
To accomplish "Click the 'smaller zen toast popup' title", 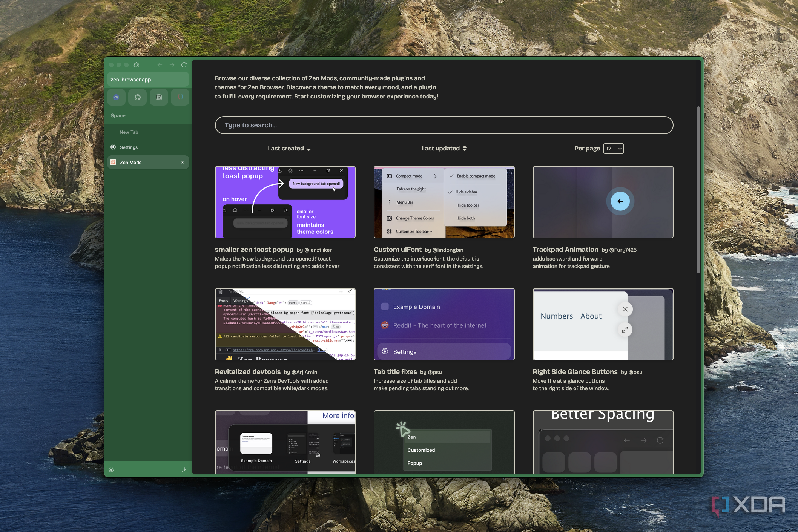I will [x=254, y=250].
